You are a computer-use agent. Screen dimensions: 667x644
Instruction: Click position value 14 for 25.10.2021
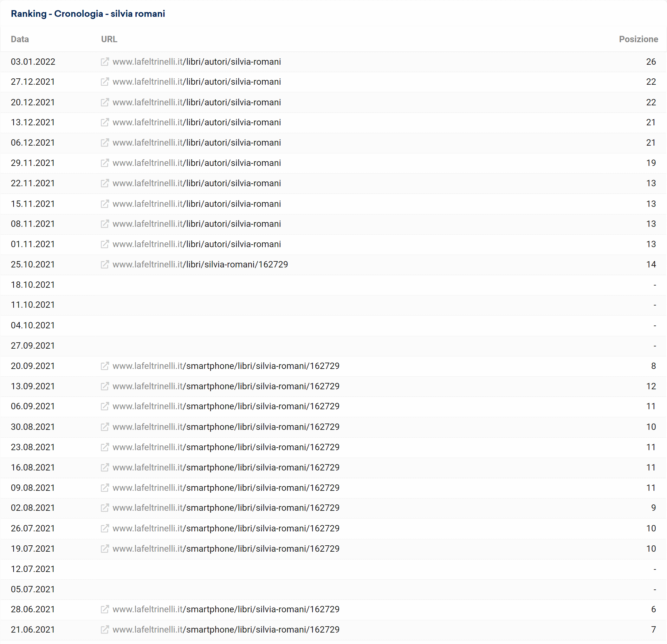pyautogui.click(x=651, y=264)
